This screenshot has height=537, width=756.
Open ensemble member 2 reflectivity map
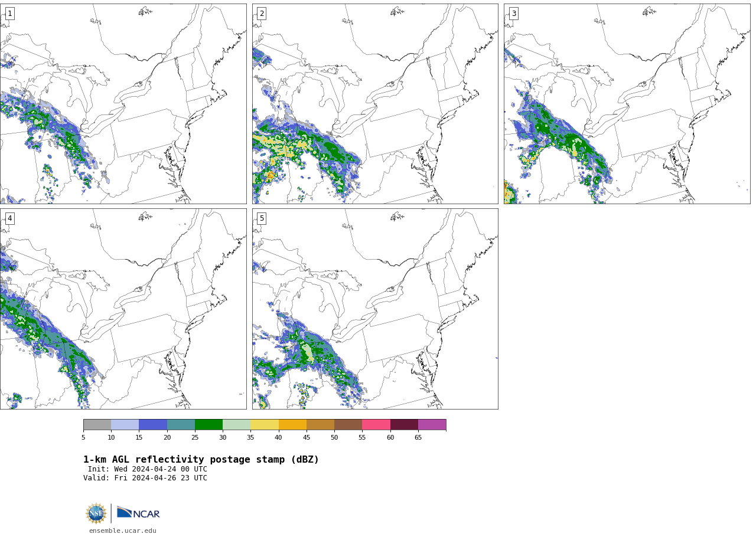pyautogui.click(x=375, y=104)
